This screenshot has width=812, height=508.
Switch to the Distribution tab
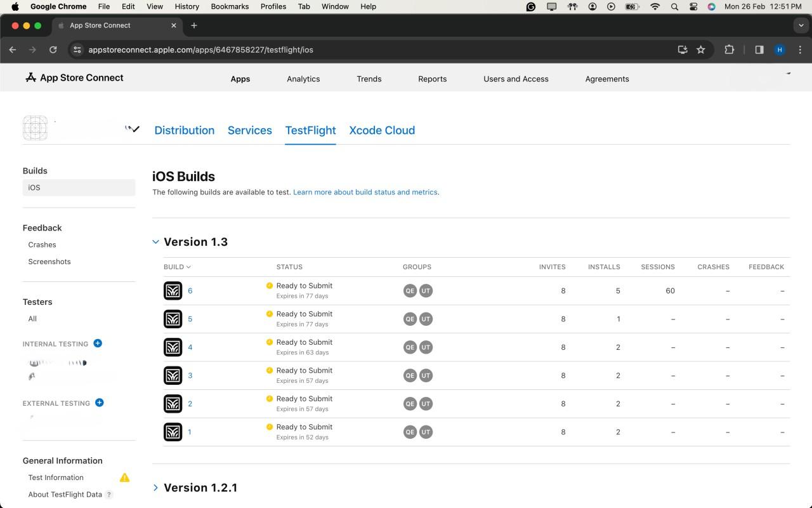(185, 130)
